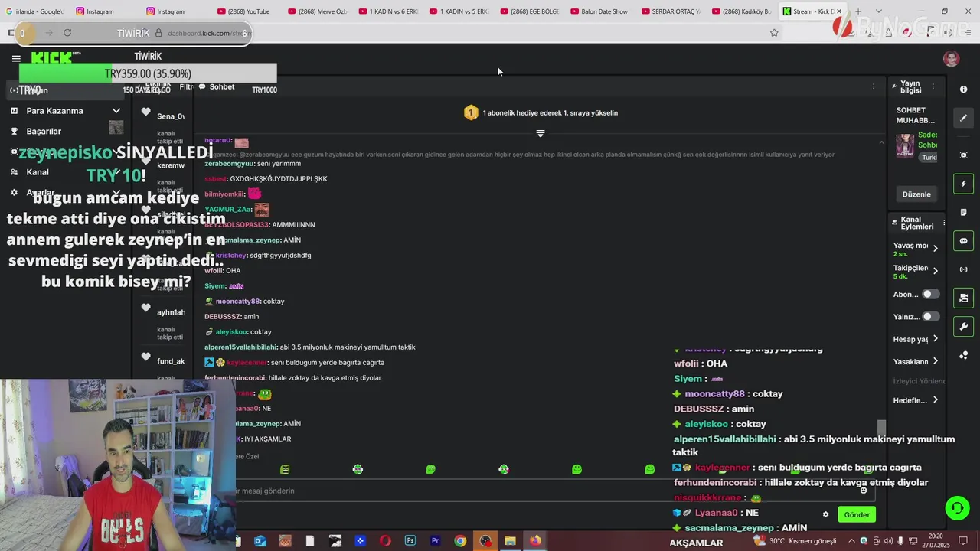Screen dimensions: 980x551
Task: Click the screen capture frame icon
Action: pyautogui.click(x=963, y=155)
